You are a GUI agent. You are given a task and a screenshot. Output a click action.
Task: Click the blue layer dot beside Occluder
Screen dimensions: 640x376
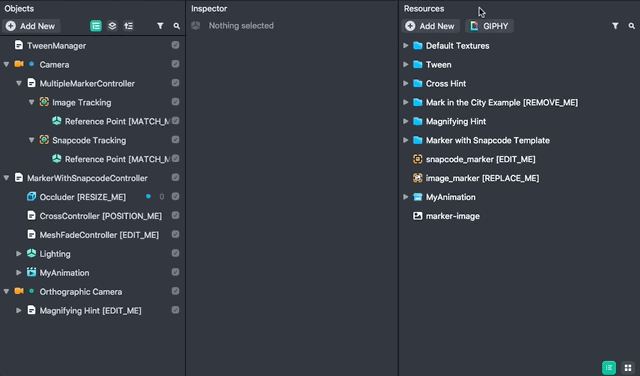click(x=148, y=196)
